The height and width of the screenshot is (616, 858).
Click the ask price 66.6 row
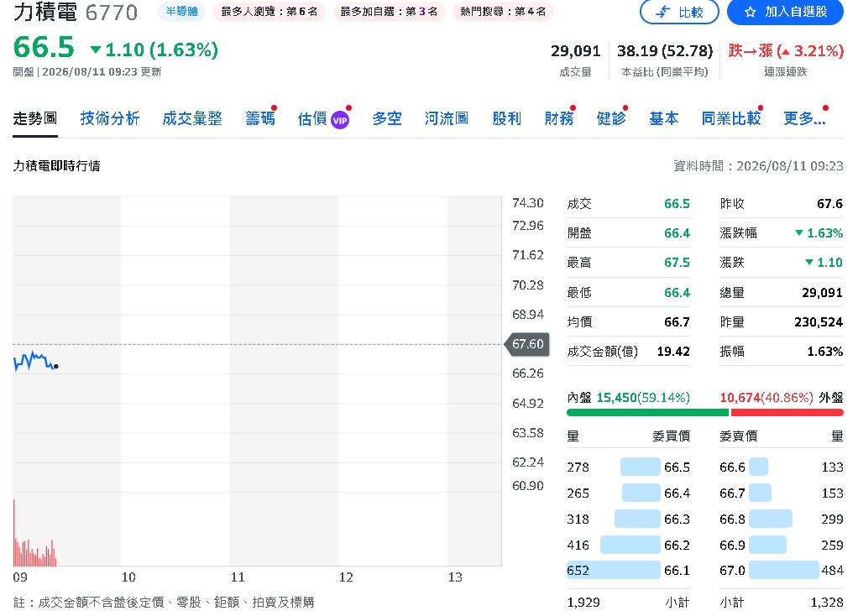tap(782, 467)
